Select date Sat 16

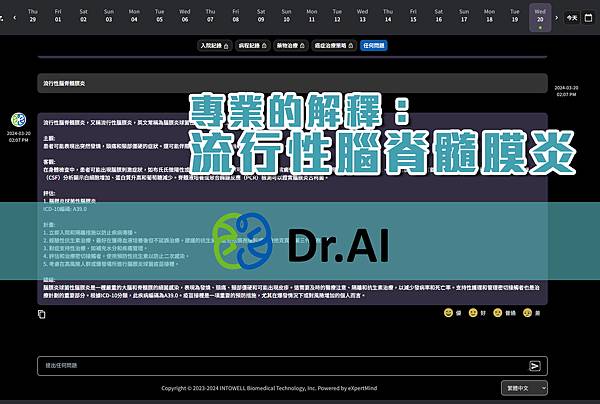(x=439, y=16)
